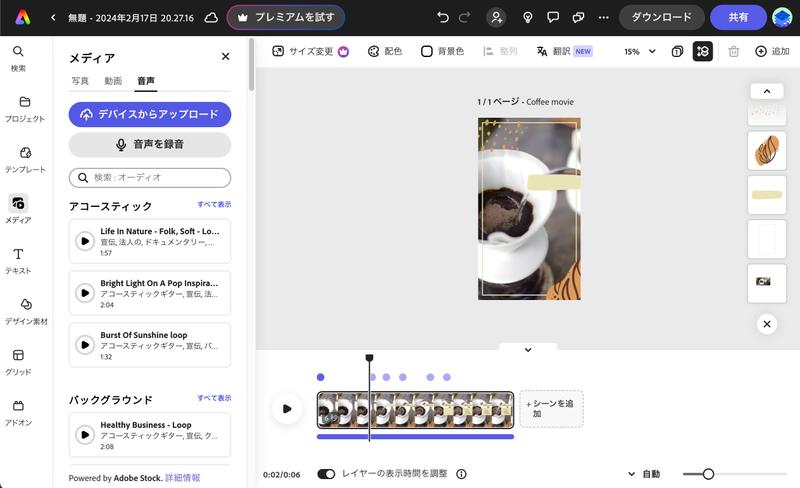Expand the 15% zoom dropdown
The height and width of the screenshot is (488, 800).
point(640,51)
